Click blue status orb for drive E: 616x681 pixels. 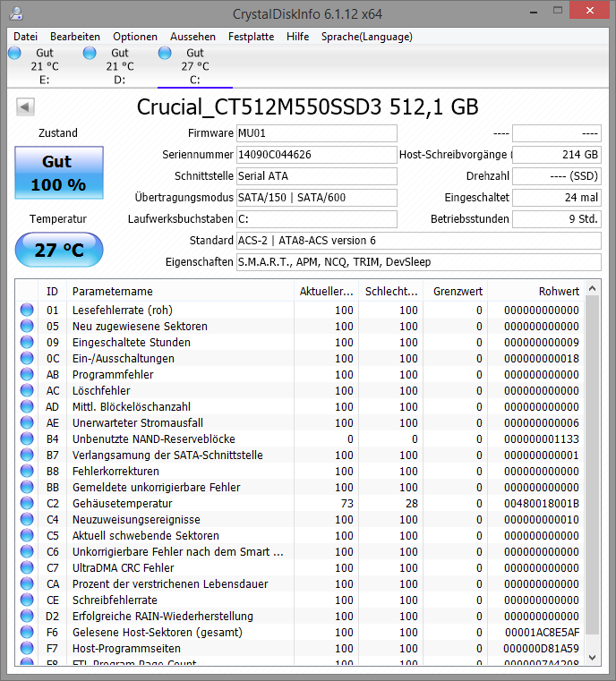pos(14,53)
